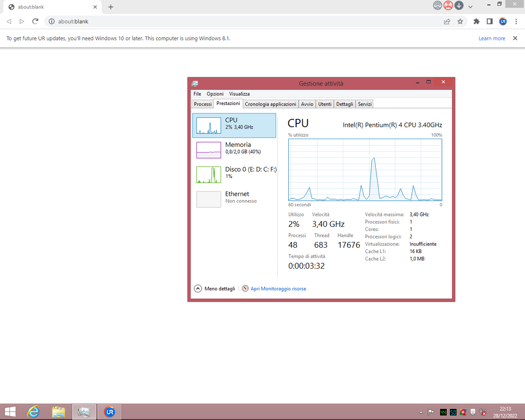The width and height of the screenshot is (525, 420).
Task: Click the browser back arrow
Action: (x=9, y=22)
